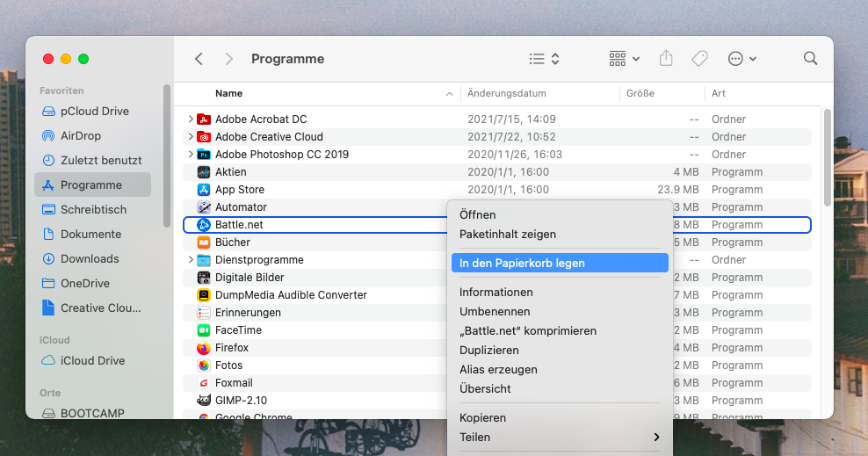Go forward with the right chevron
The image size is (868, 456).
(x=228, y=59)
